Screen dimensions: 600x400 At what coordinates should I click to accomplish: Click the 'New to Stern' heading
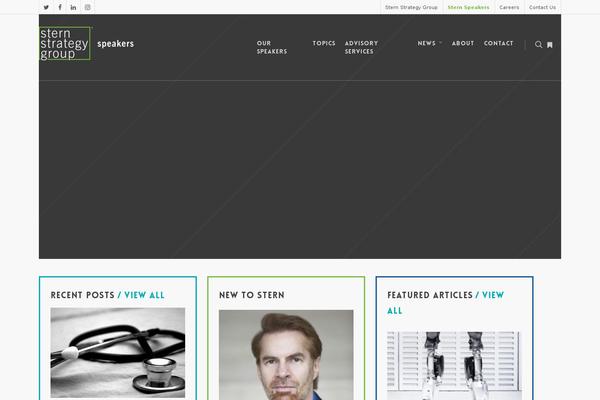(x=252, y=295)
